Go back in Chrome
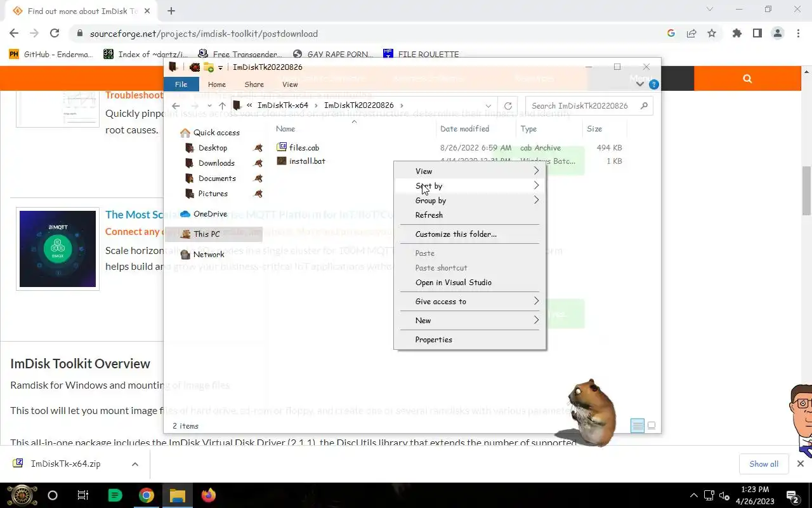812x508 pixels. [14, 34]
